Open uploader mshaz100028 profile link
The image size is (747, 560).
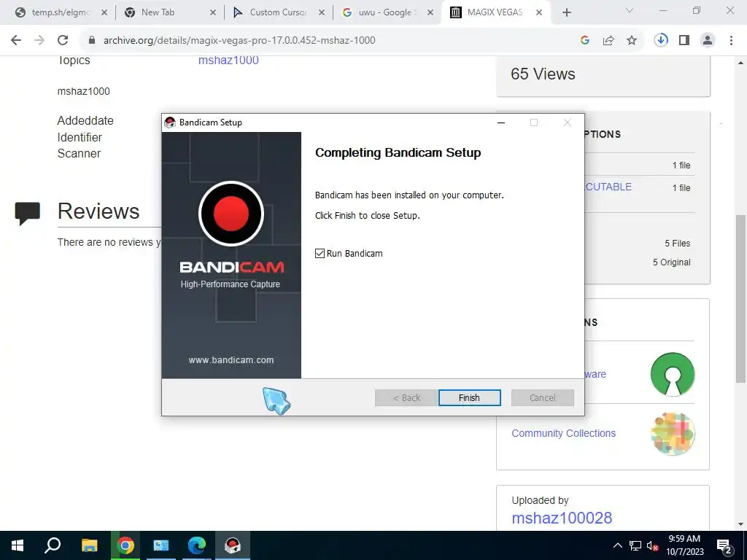(x=562, y=518)
